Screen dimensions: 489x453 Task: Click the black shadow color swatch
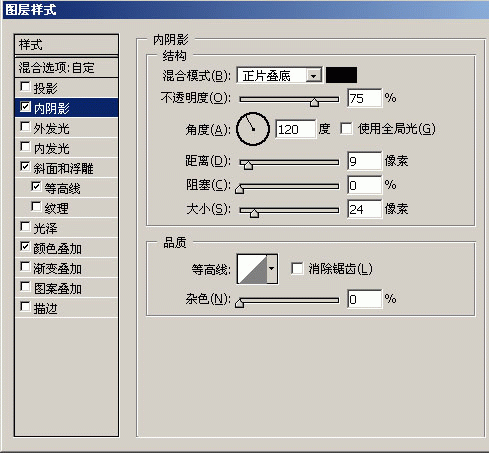341,75
